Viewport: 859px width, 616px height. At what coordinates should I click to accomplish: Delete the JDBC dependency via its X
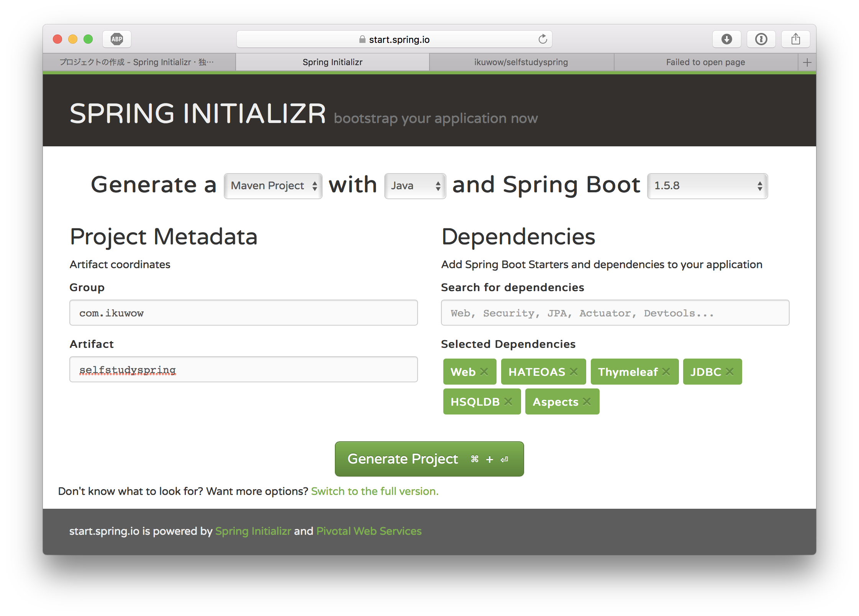730,372
